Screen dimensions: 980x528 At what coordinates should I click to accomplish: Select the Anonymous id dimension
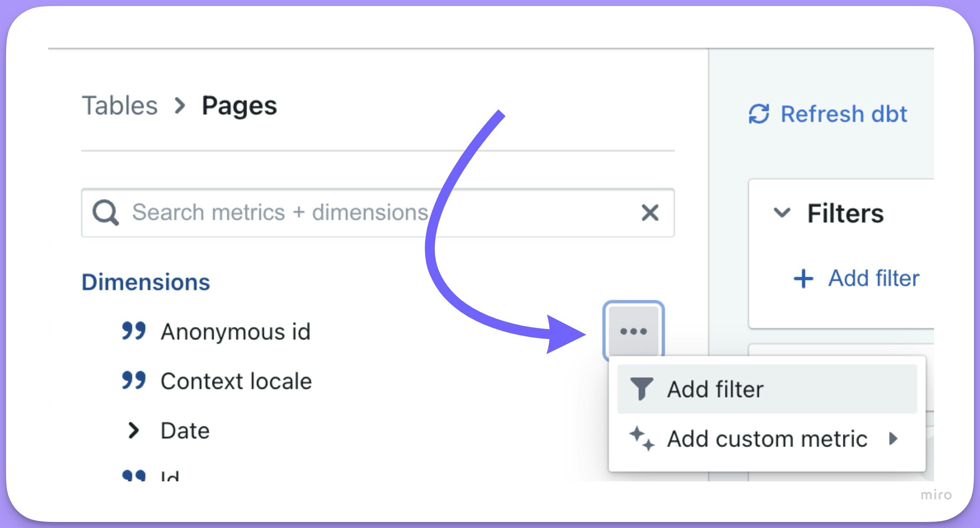tap(235, 332)
